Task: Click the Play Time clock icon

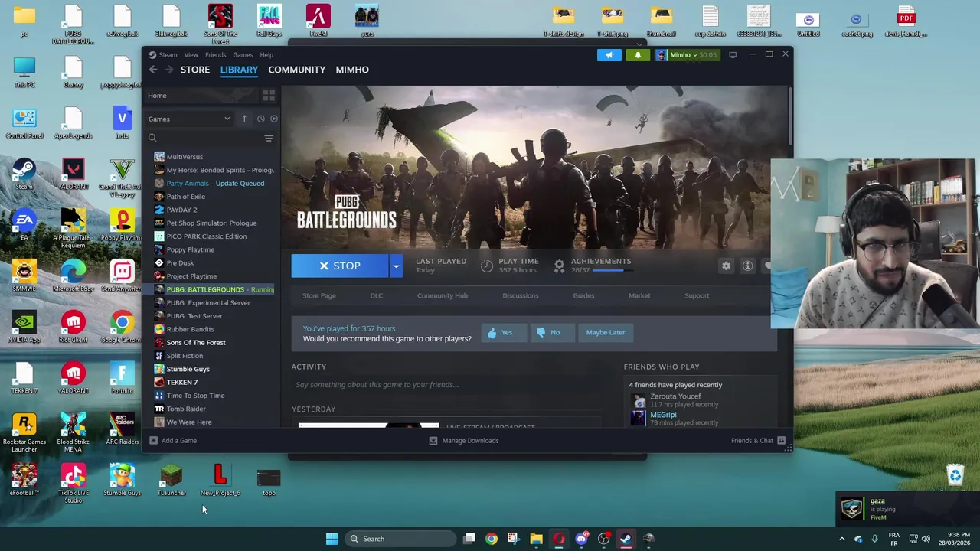Action: pyautogui.click(x=487, y=266)
